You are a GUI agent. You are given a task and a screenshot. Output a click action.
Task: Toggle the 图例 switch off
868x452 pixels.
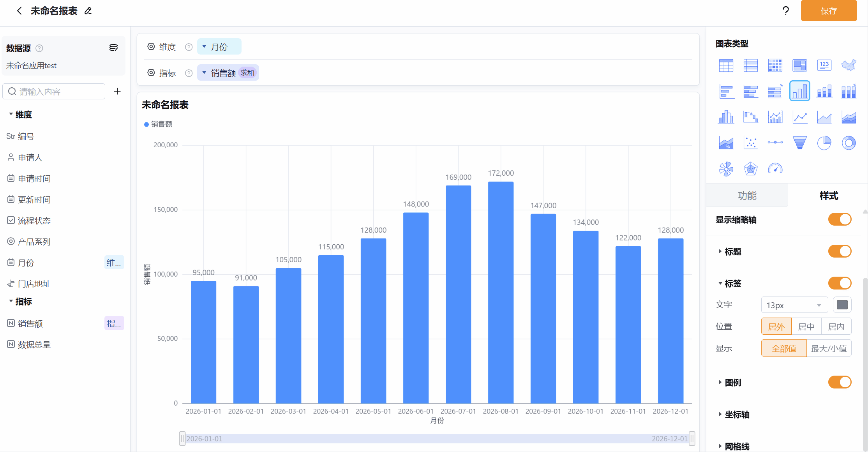(840, 382)
